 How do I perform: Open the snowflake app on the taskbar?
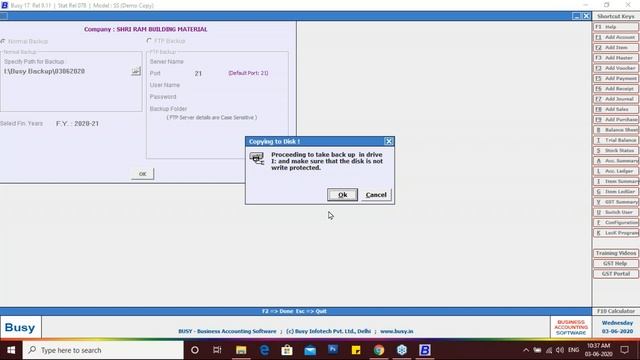pos(402,350)
